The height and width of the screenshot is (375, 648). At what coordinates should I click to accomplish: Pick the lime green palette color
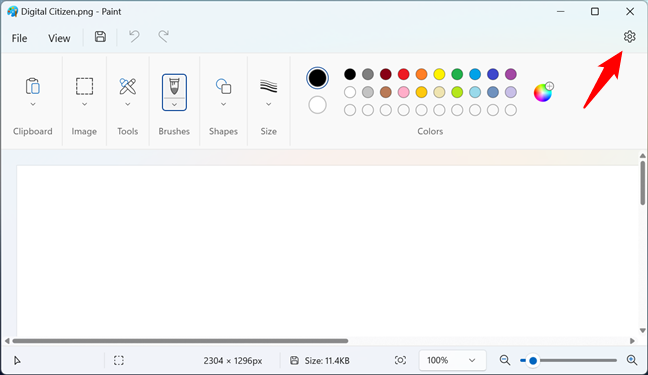pyautogui.click(x=457, y=92)
